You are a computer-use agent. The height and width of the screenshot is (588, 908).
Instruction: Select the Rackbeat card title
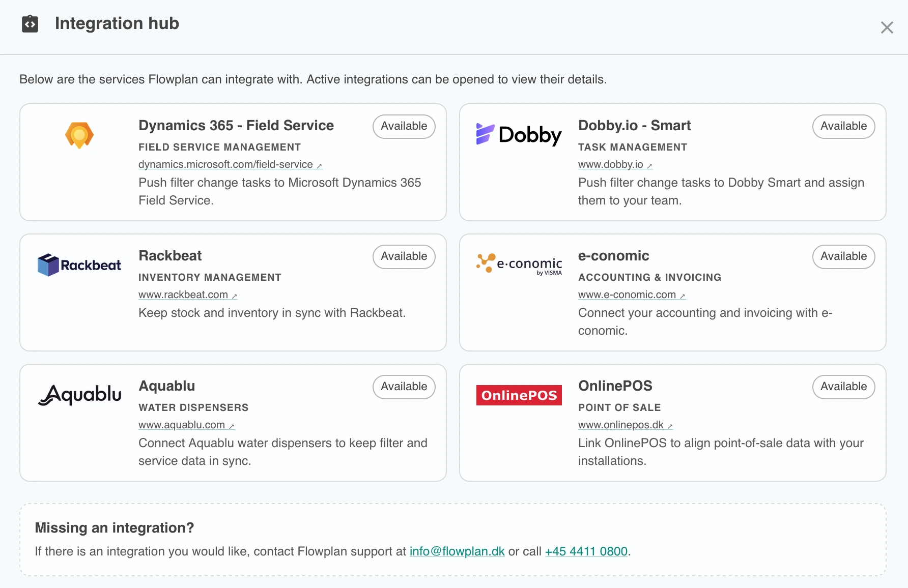pos(170,256)
